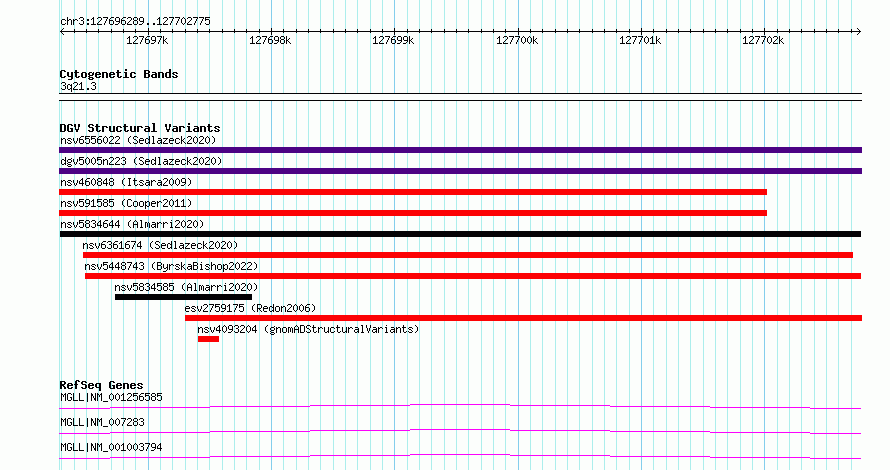The image size is (890, 470).
Task: Select the nsv591585 (Cooper2011) red variant bar
Action: click(x=413, y=213)
